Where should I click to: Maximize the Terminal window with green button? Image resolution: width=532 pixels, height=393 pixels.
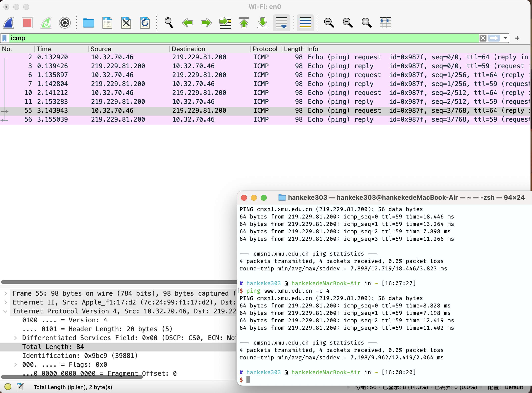264,198
